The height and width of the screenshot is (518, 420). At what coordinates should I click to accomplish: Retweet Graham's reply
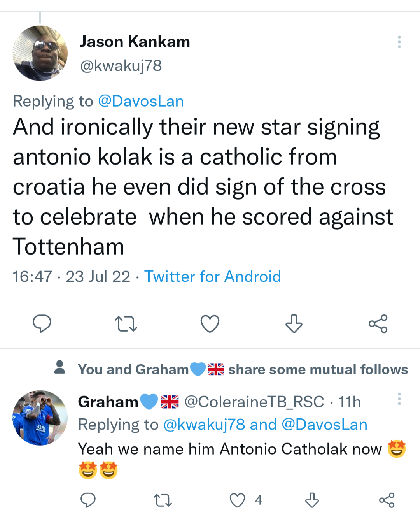tap(163, 500)
